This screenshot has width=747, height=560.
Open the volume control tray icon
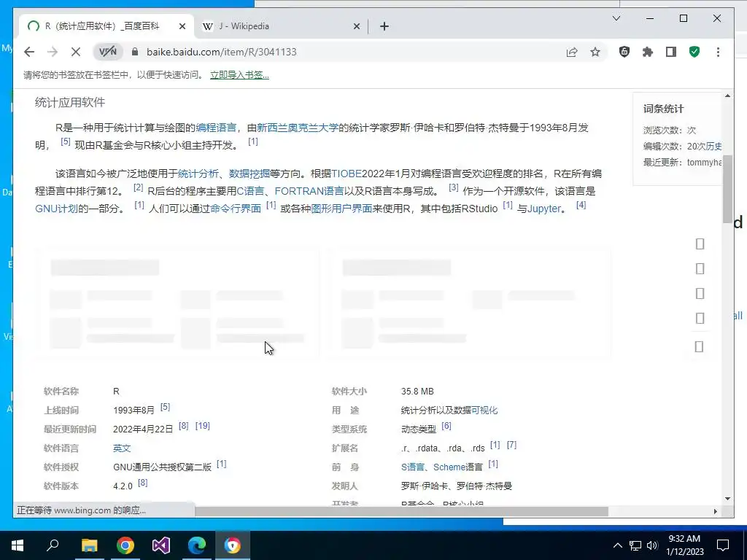tap(652, 545)
